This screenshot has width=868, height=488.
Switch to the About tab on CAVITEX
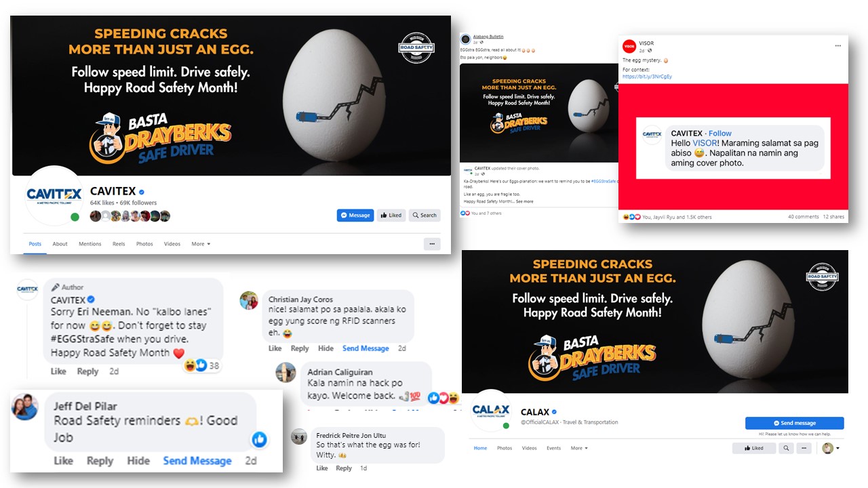60,244
